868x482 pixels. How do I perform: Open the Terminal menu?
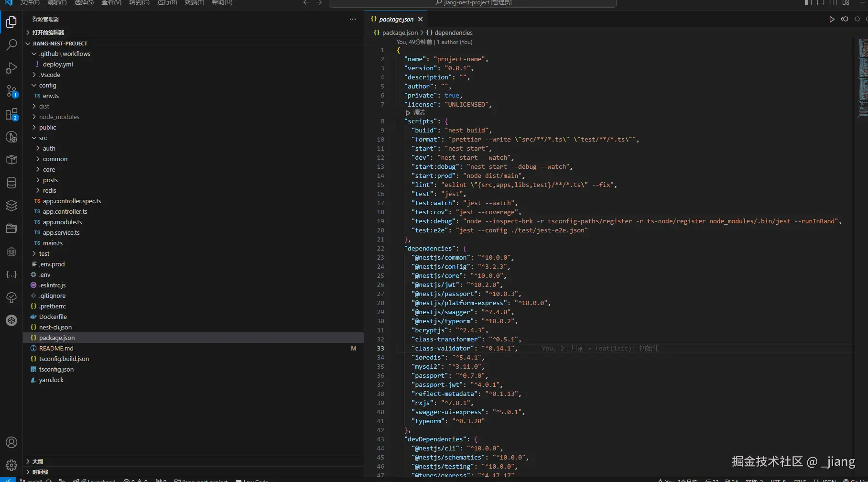point(194,3)
